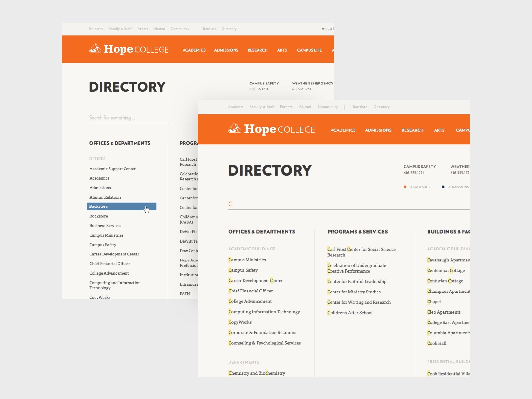
Task: Select Bookstore highlighted item in sidebar
Action: click(x=121, y=206)
